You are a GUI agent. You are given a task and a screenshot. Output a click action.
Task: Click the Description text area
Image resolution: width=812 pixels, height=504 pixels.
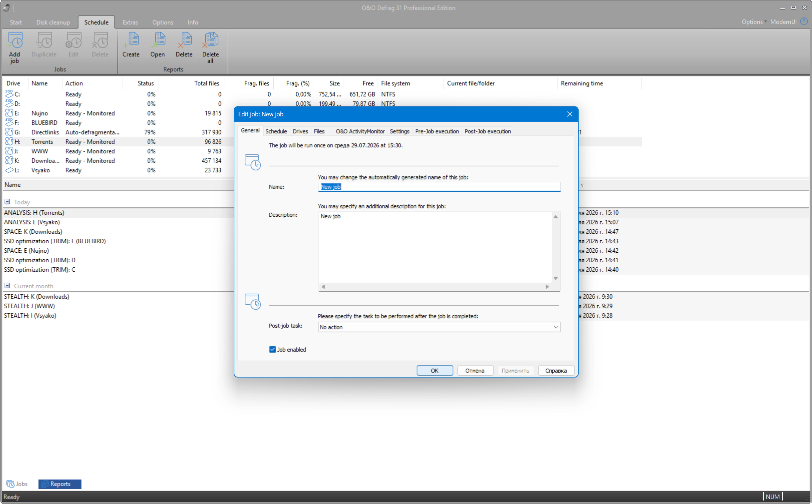click(435, 247)
